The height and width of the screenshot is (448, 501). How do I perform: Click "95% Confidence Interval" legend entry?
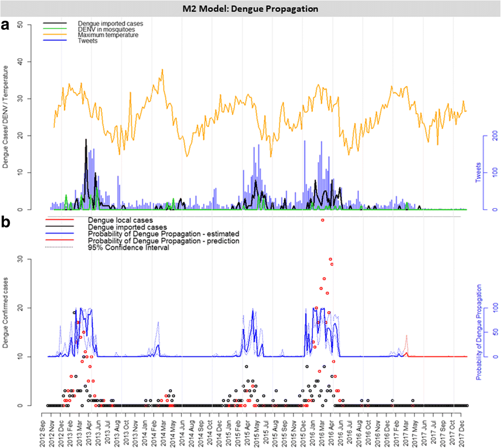coord(128,247)
